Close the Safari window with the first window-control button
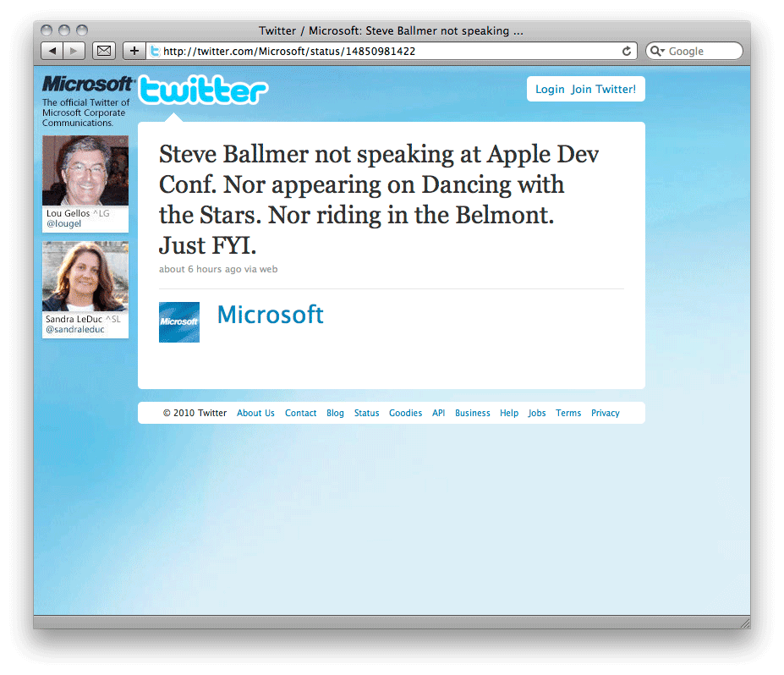The height and width of the screenshot is (675, 784). [47, 30]
